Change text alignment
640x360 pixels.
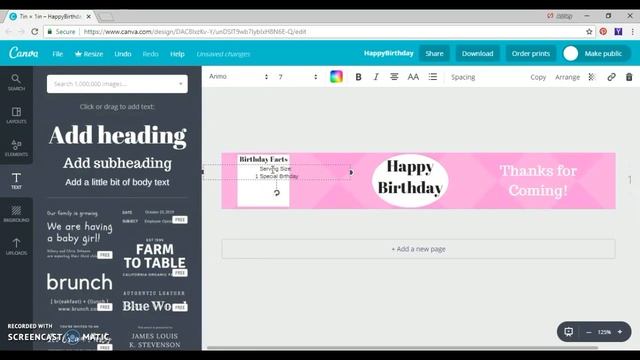tap(394, 77)
